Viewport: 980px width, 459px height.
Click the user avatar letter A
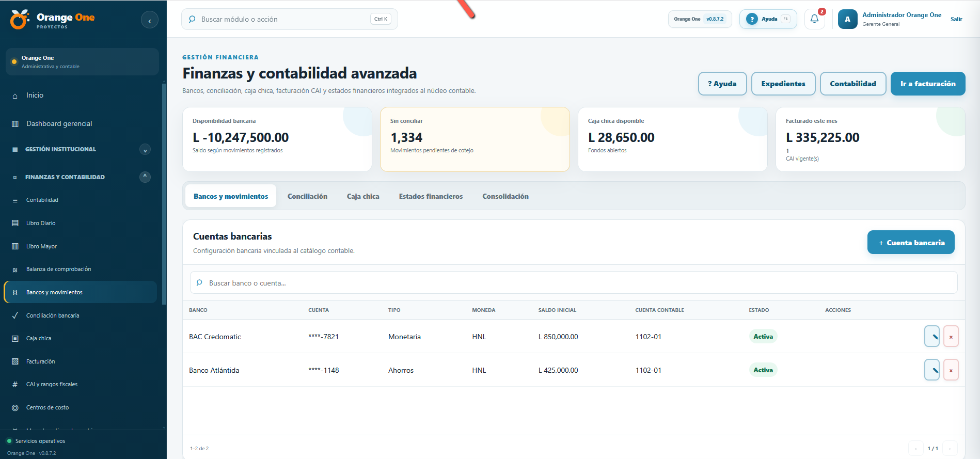point(847,19)
